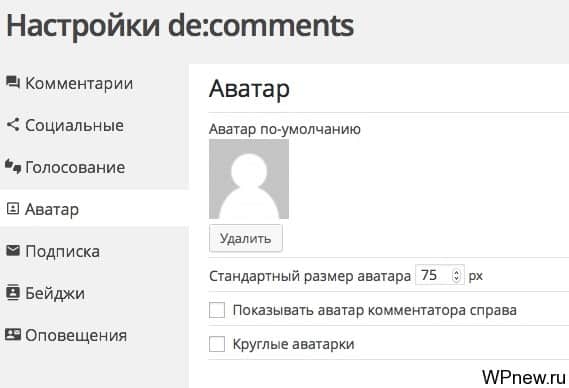The width and height of the screenshot is (569, 388).
Task: Click the Стандартный размер аватара label
Action: 310,276
